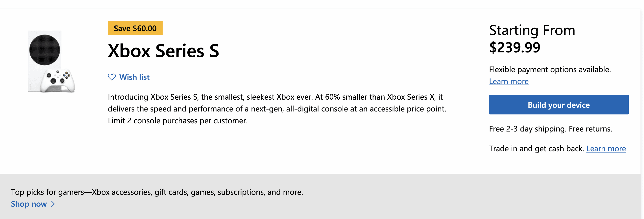Click the Flexible payment options available text
This screenshot has width=644, height=219.
[550, 69]
